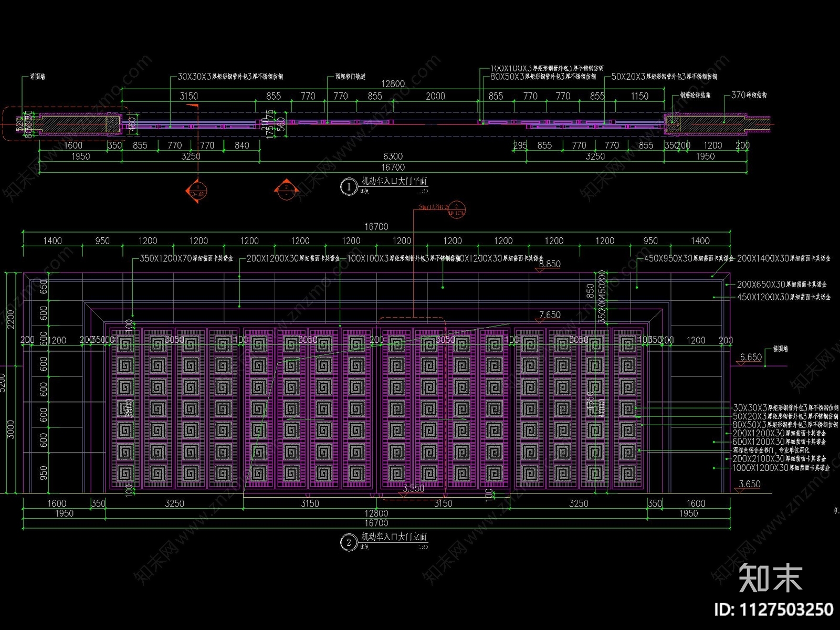Screen dimensions: 840x630
Task: Click the 370砖砌结构 annotation
Action: click(749, 95)
